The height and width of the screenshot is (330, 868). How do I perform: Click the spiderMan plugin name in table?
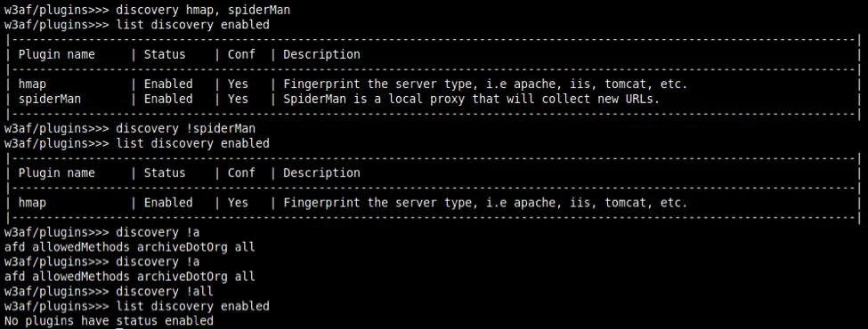point(50,99)
